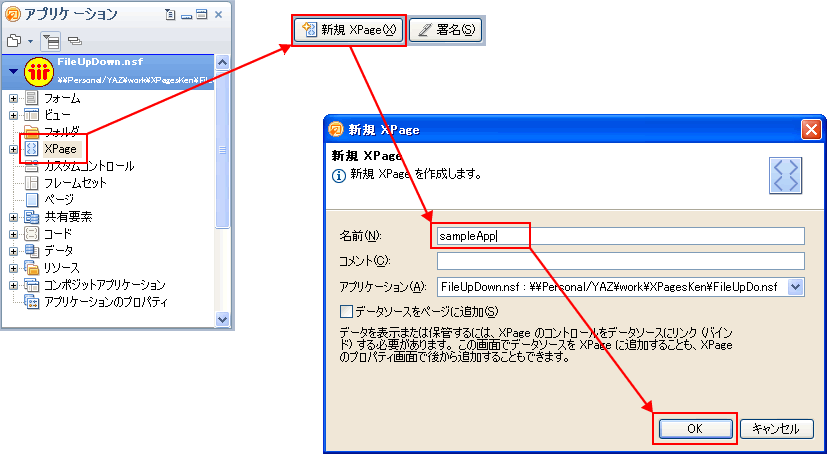Expand the コード tree node
Viewport: 827px width, 454px height.
[x=14, y=234]
